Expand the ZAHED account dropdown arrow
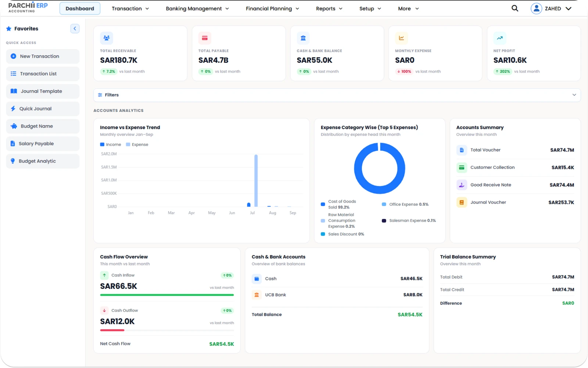Viewport: 588px width, 368px height. (x=569, y=8)
